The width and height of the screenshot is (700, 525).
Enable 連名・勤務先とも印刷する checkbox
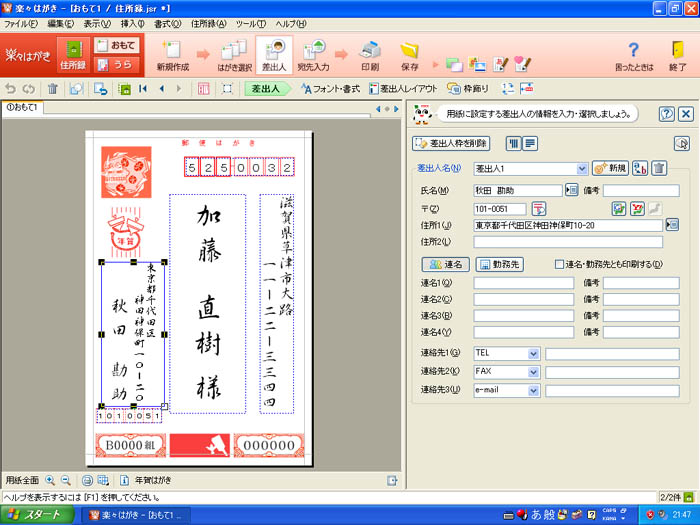(x=560, y=265)
